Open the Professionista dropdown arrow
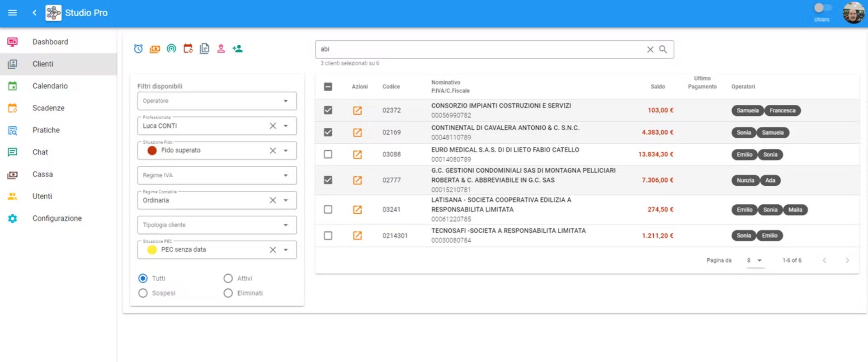868x362 pixels. pyautogui.click(x=286, y=126)
